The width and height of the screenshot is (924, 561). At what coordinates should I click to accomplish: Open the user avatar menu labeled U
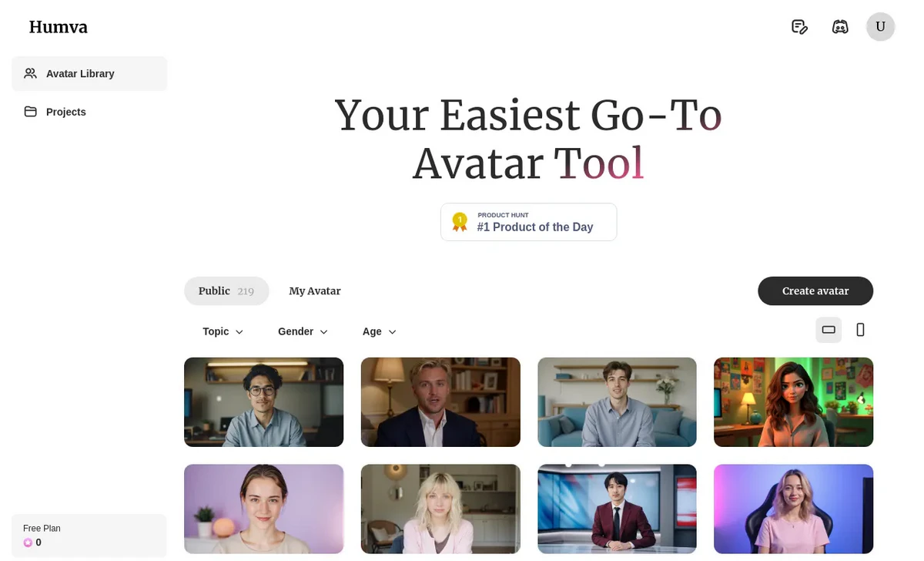point(880,27)
